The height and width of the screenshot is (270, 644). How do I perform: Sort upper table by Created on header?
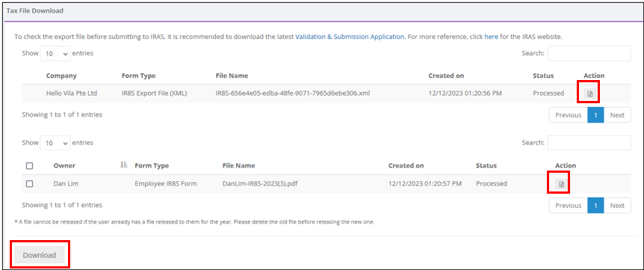click(x=446, y=76)
